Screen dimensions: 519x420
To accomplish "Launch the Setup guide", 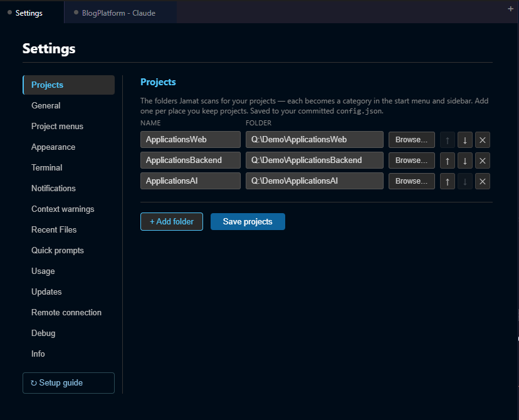I will click(x=68, y=383).
